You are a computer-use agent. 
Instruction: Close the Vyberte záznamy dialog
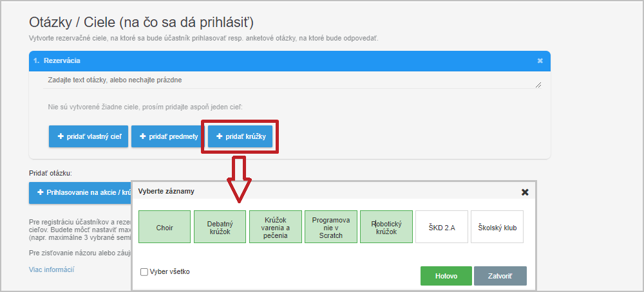[524, 192]
